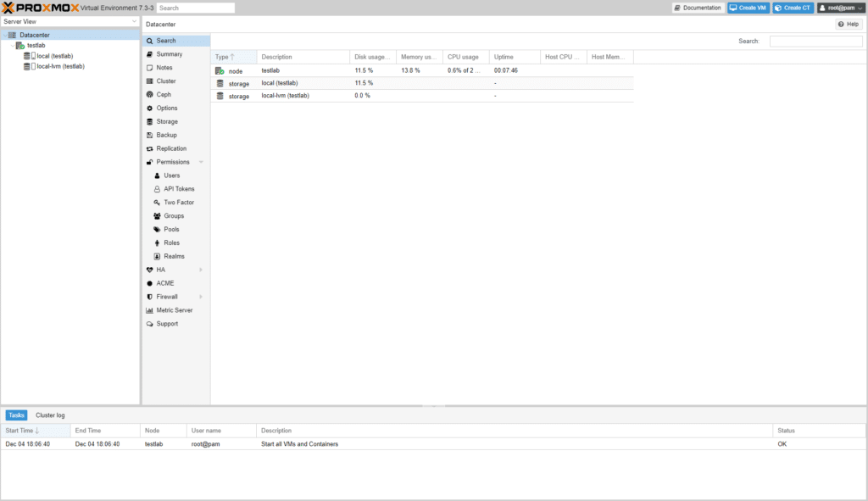Click the Roles icon
The image size is (868, 501).
(157, 243)
